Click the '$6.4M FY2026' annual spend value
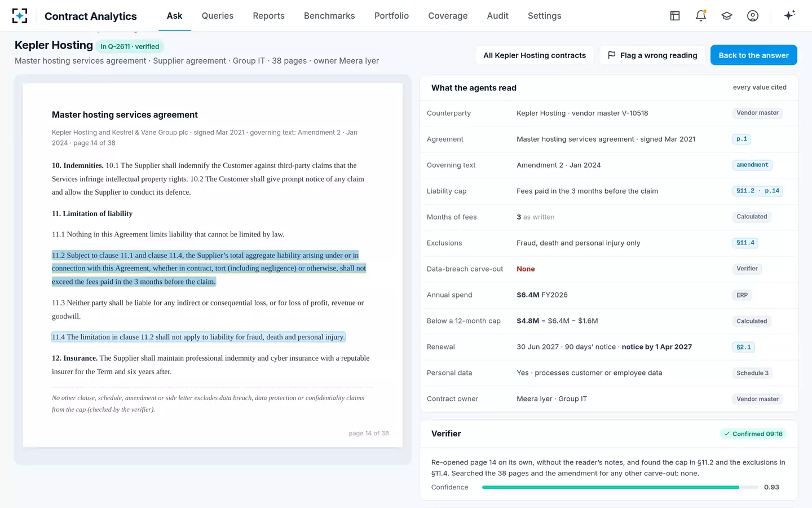This screenshot has height=508, width=812. coord(542,295)
